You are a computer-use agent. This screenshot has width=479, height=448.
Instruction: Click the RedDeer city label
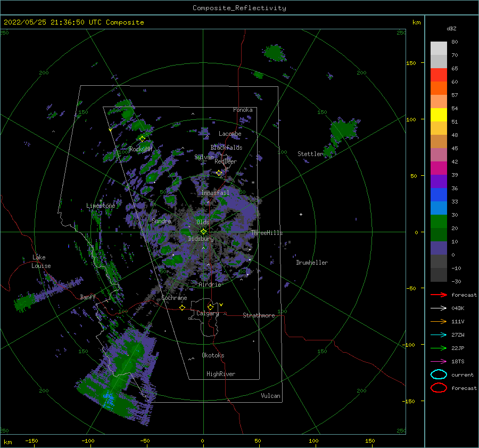(x=226, y=161)
